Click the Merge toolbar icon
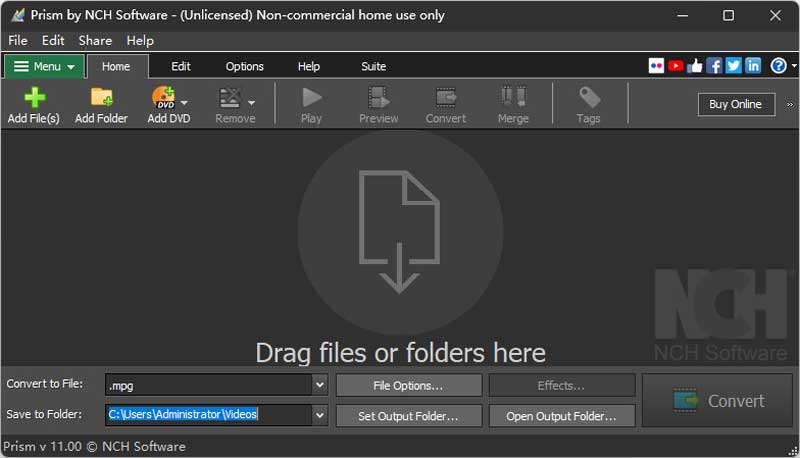Viewport: 800px width, 458px height. click(513, 96)
